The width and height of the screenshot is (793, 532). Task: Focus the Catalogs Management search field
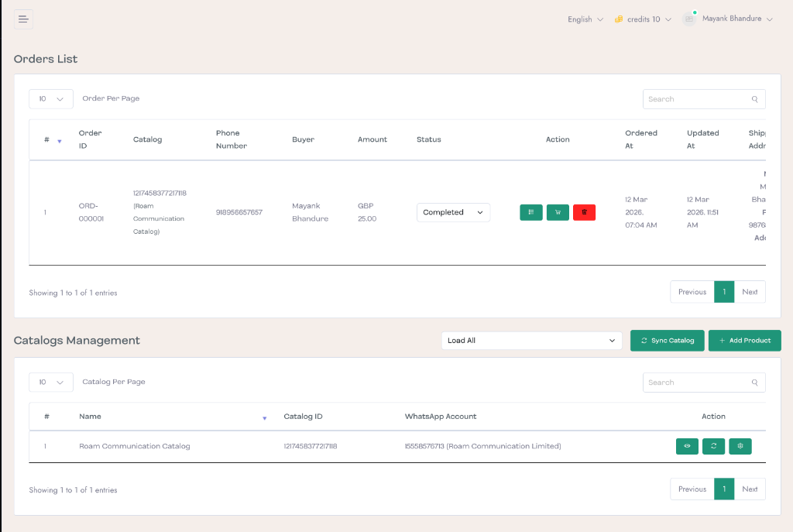[704, 383]
